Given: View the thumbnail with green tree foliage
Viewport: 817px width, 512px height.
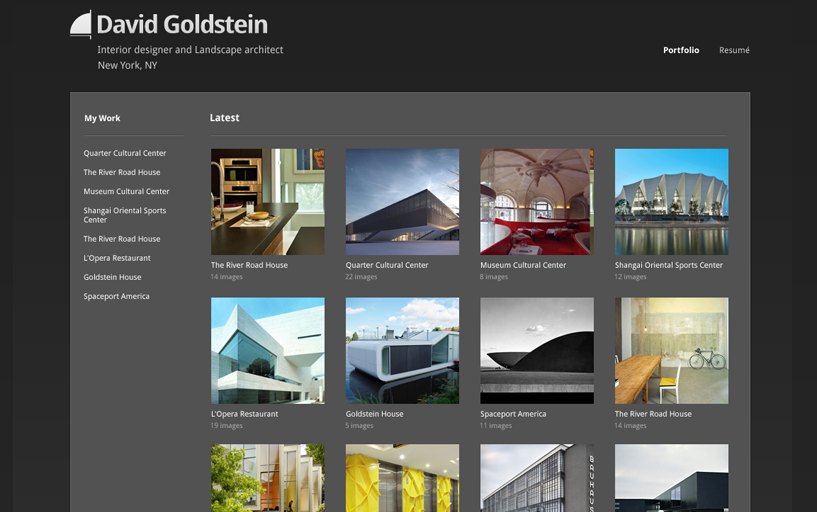Looking at the screenshot, I should (268, 478).
